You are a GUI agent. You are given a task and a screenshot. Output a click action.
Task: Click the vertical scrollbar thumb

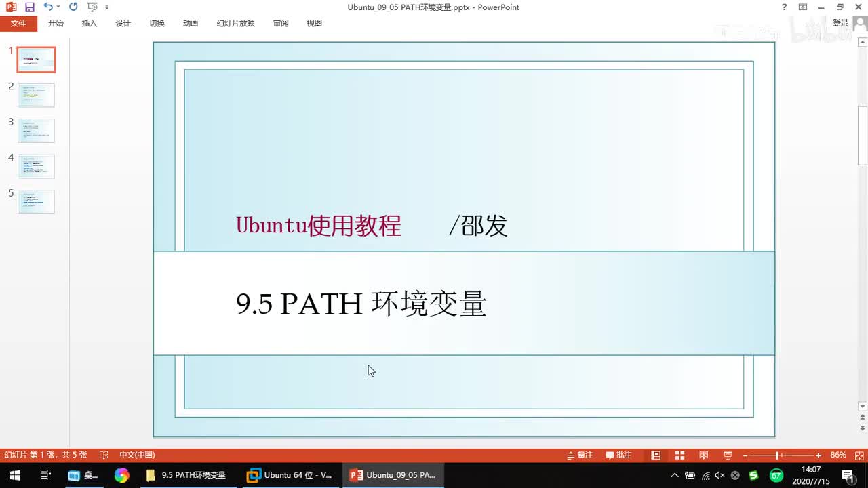pos(863,136)
